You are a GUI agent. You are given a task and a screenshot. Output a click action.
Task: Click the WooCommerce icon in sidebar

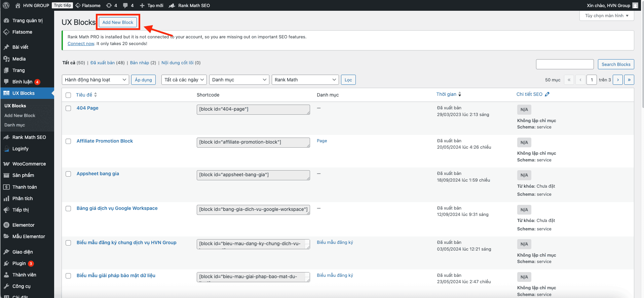point(6,164)
